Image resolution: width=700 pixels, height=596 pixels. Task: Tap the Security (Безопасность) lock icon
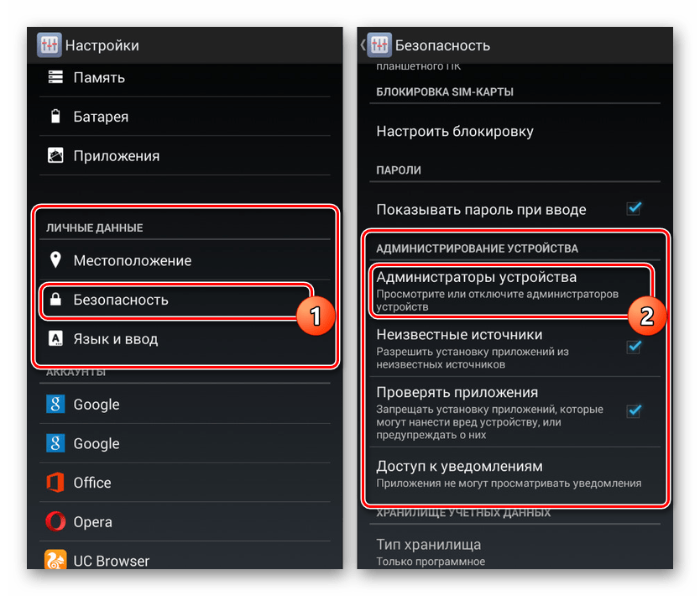55,300
